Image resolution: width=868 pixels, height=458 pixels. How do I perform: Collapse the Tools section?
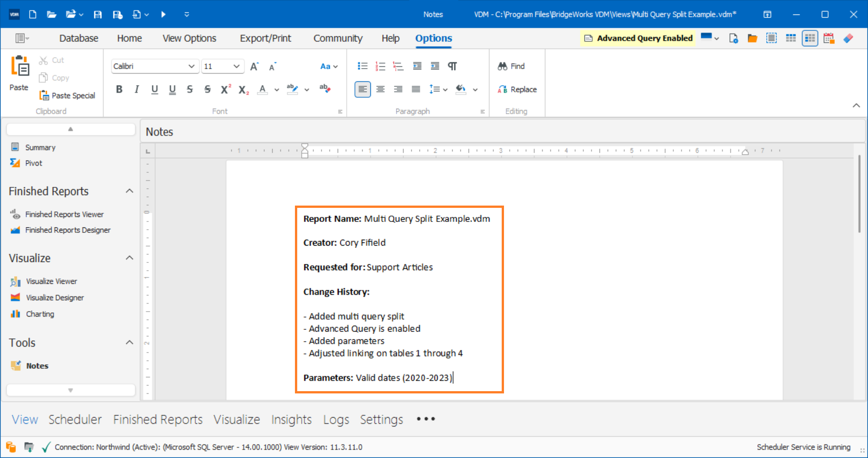tap(130, 342)
